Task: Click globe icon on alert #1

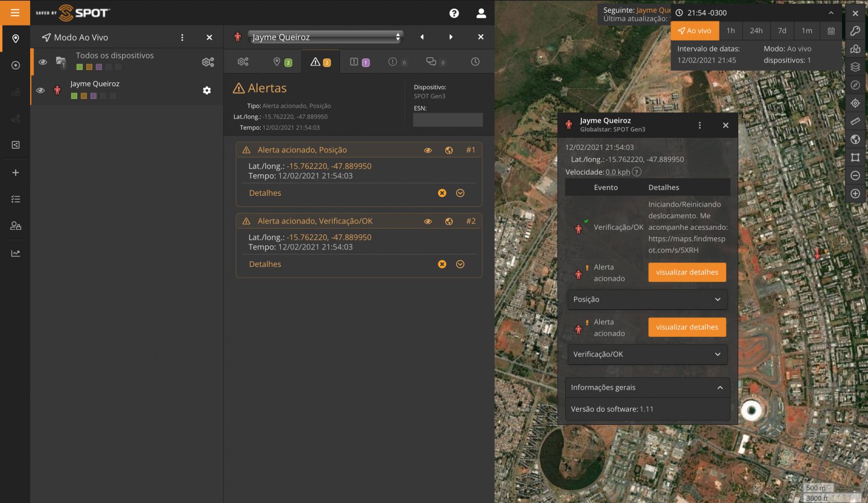Action: point(449,150)
